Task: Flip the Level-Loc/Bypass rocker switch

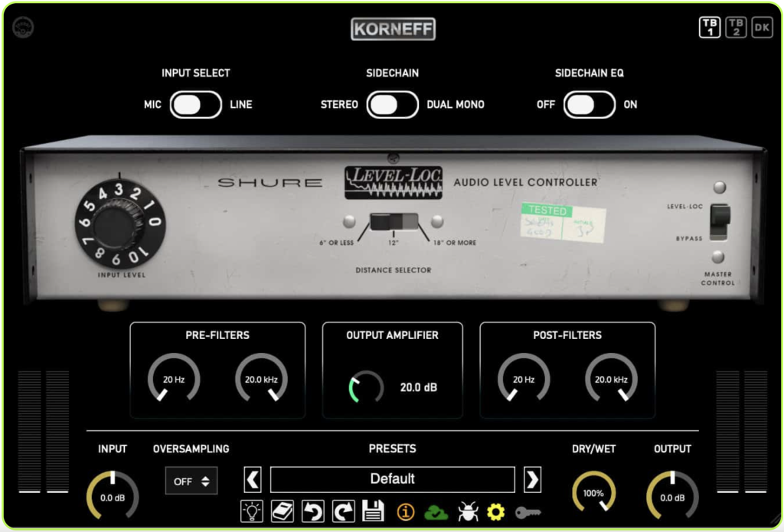Action: pyautogui.click(x=720, y=221)
